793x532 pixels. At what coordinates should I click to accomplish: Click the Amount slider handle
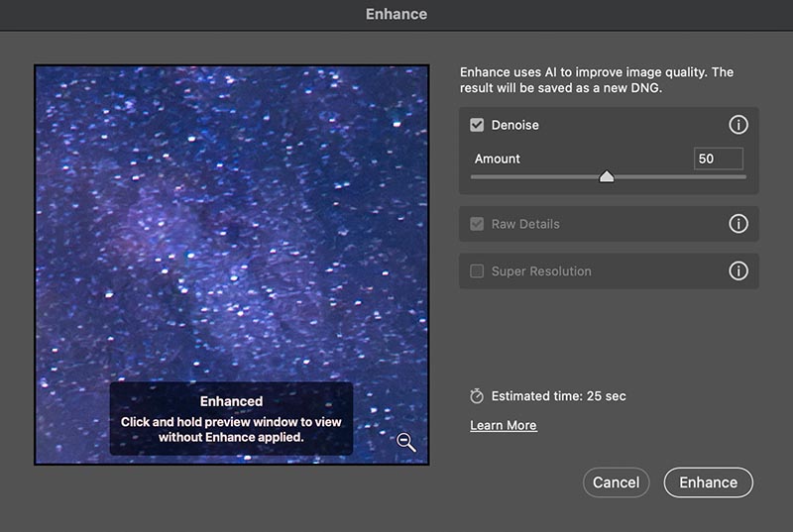[x=607, y=176]
